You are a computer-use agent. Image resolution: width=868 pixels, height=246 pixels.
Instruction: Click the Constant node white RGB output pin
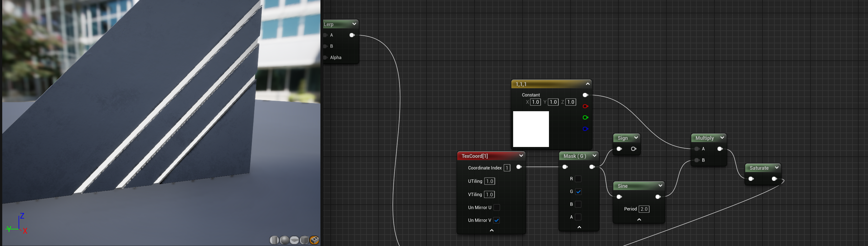tap(585, 95)
